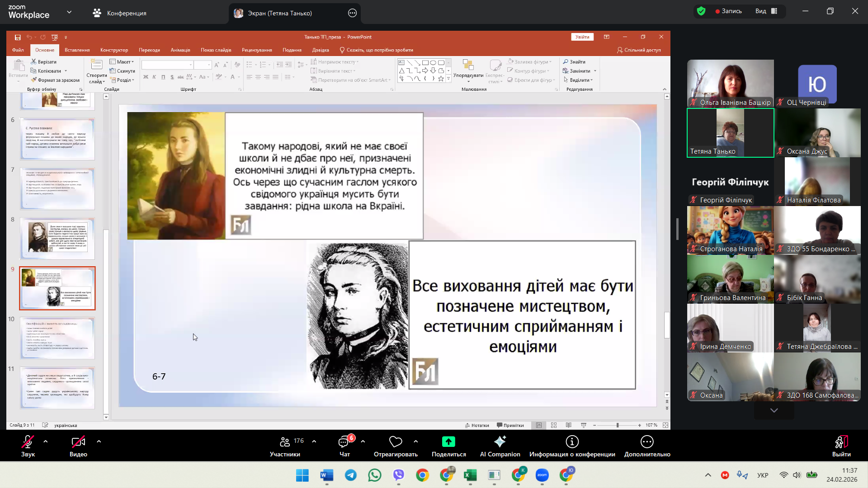Screen dimensions: 868x488
Task: Collapse the PowerPoint ribbon arrow
Action: pos(665,89)
